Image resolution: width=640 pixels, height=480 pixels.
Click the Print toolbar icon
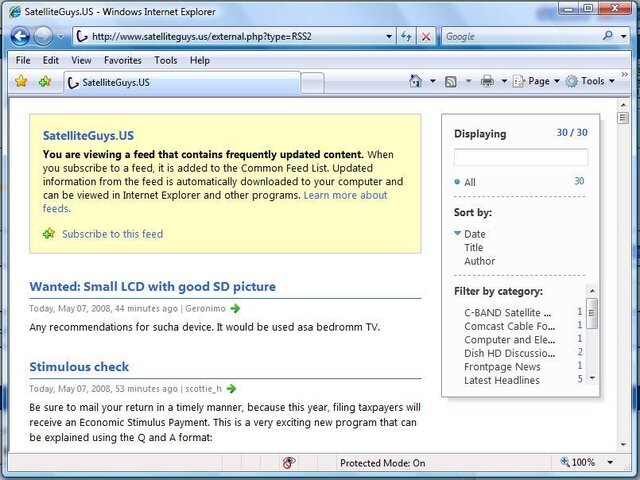tap(487, 81)
